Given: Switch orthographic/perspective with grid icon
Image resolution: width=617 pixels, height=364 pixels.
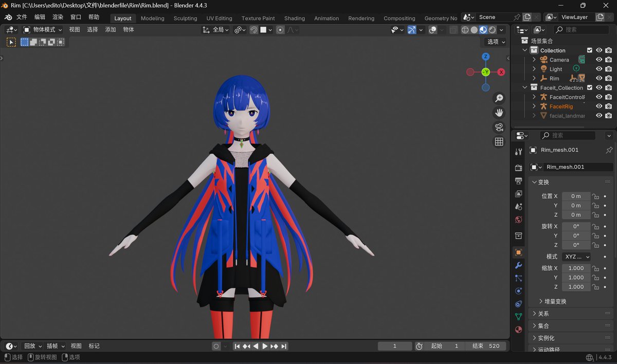Looking at the screenshot, I should tap(499, 141).
